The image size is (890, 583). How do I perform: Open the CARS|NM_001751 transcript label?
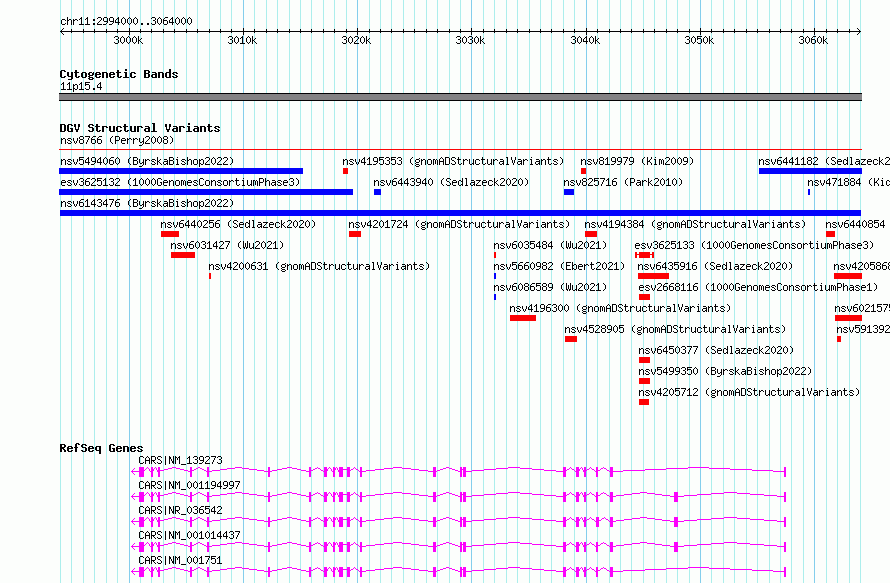coord(180,560)
